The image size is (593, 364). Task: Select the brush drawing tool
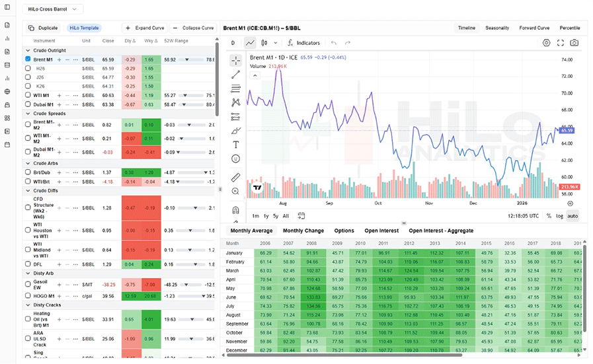click(x=235, y=131)
